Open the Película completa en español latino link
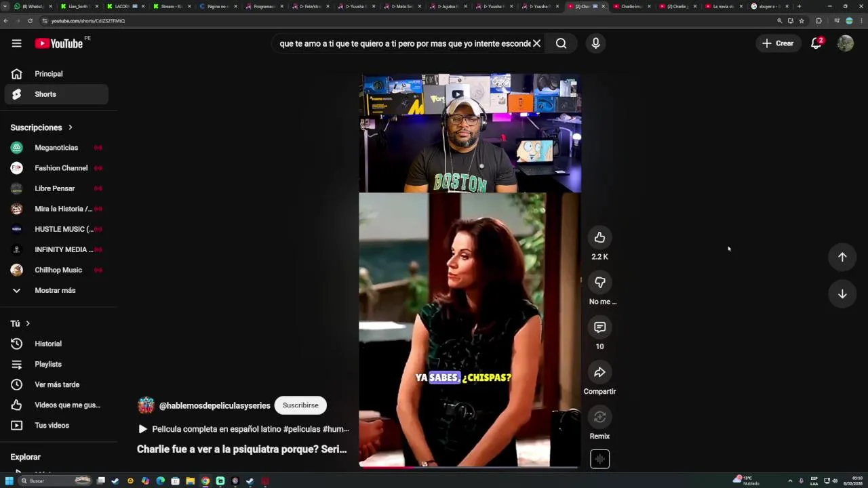 (243, 429)
